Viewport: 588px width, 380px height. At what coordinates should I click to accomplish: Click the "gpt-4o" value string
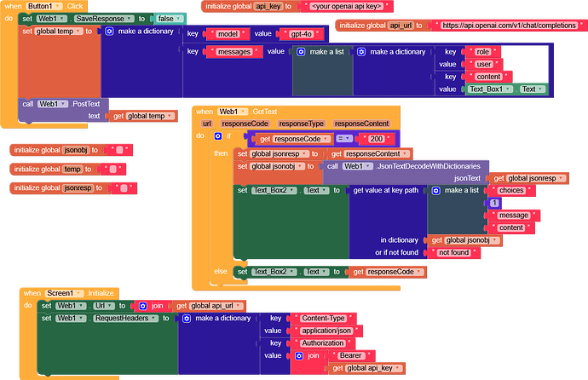(x=301, y=34)
